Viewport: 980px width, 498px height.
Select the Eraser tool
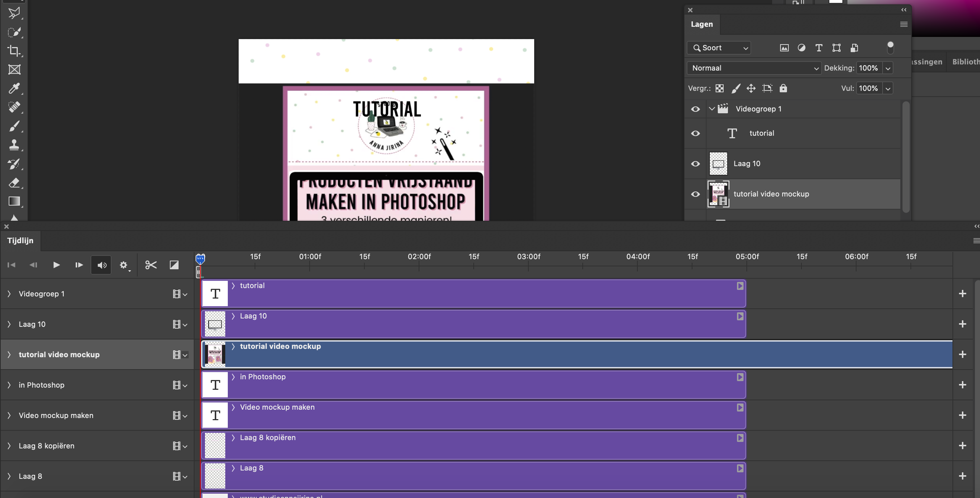tap(14, 183)
